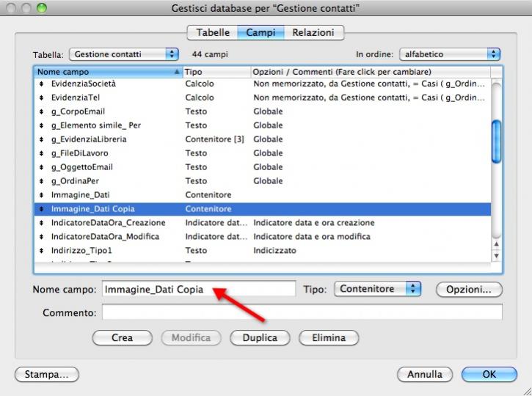
Task: Click reorder handle icon beside Indirizzo_Tipo1
Action: (x=42, y=251)
